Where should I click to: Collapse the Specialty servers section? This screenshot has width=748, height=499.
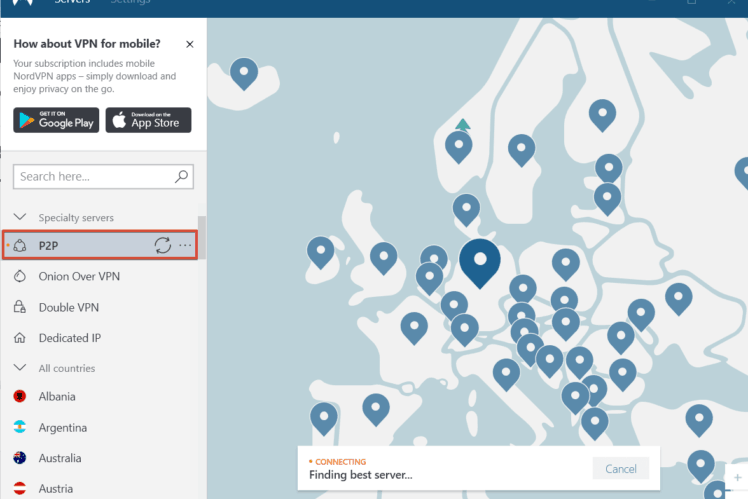click(x=20, y=217)
